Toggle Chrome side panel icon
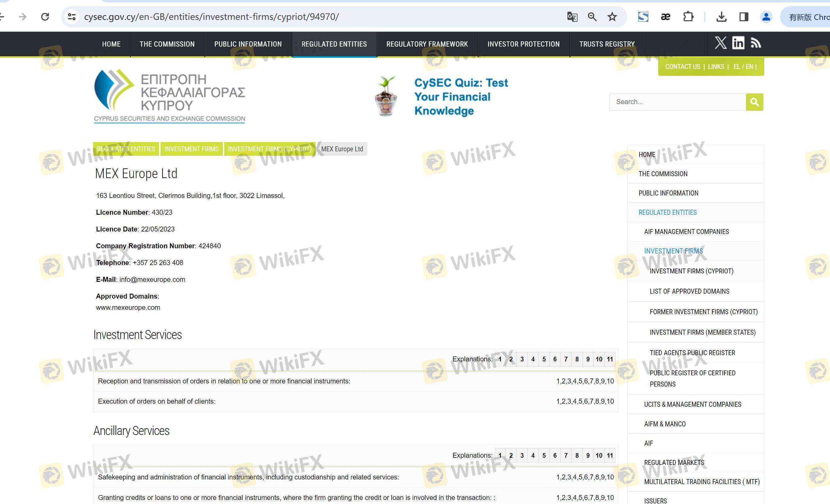The image size is (830, 504). (x=744, y=17)
